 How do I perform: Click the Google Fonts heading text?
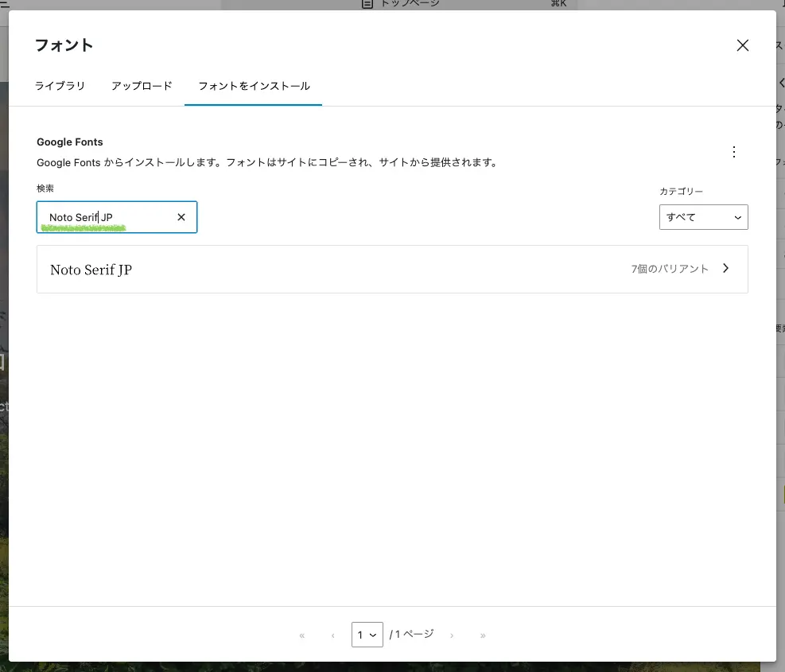70,142
